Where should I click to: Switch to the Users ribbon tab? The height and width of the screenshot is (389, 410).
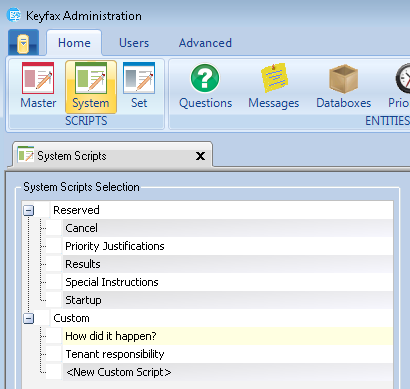pyautogui.click(x=134, y=43)
